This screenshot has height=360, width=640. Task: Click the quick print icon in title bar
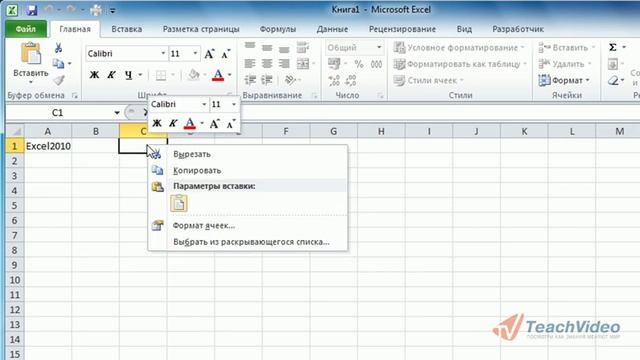(x=96, y=10)
